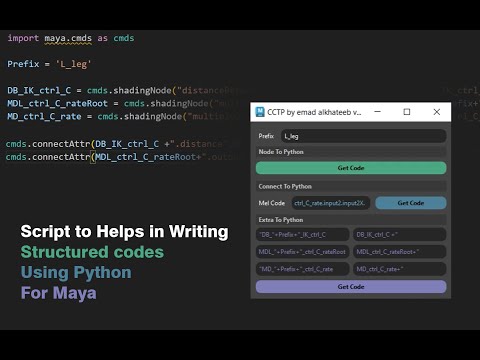480x360 pixels.
Task: Click the field "MDL_"+Prefix+"_ctrl_C_rateRoot"
Action: pos(302,252)
